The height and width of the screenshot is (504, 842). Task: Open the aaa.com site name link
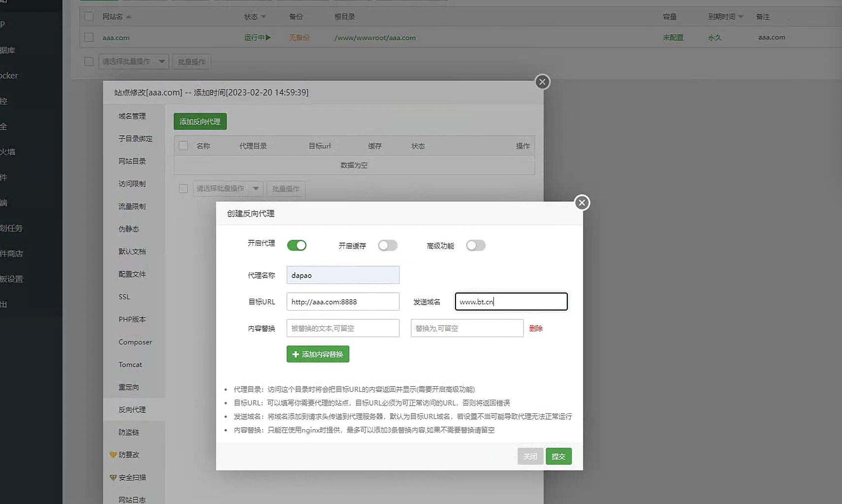point(116,37)
